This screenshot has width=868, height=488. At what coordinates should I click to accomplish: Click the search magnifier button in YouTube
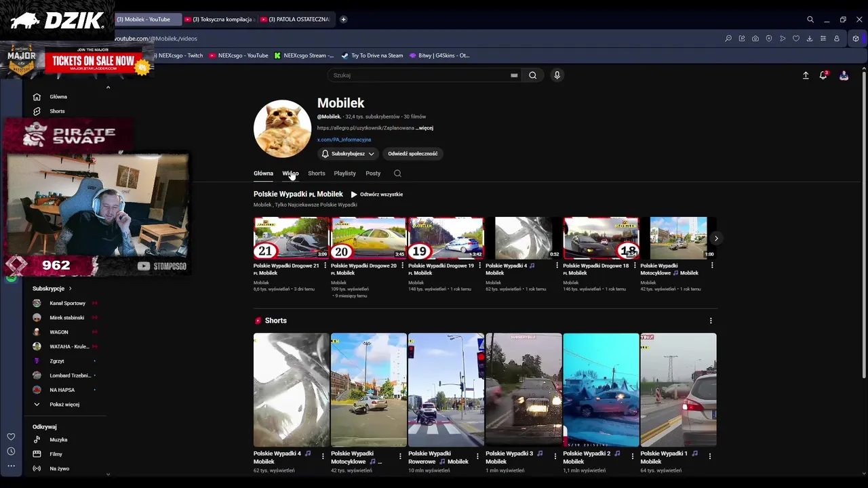point(533,75)
